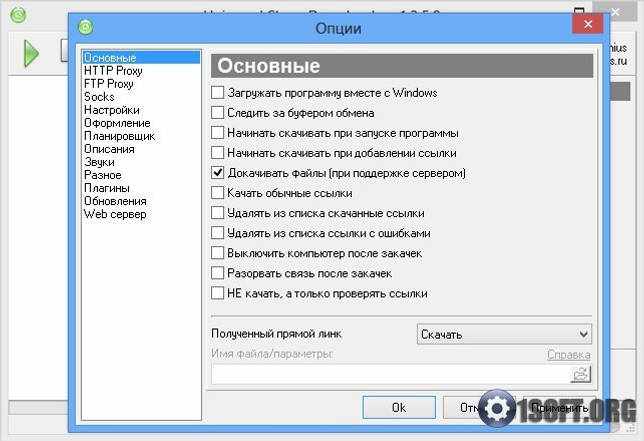The width and height of the screenshot is (644, 441).
Task: Open the Справка help link
Action: 569,355
